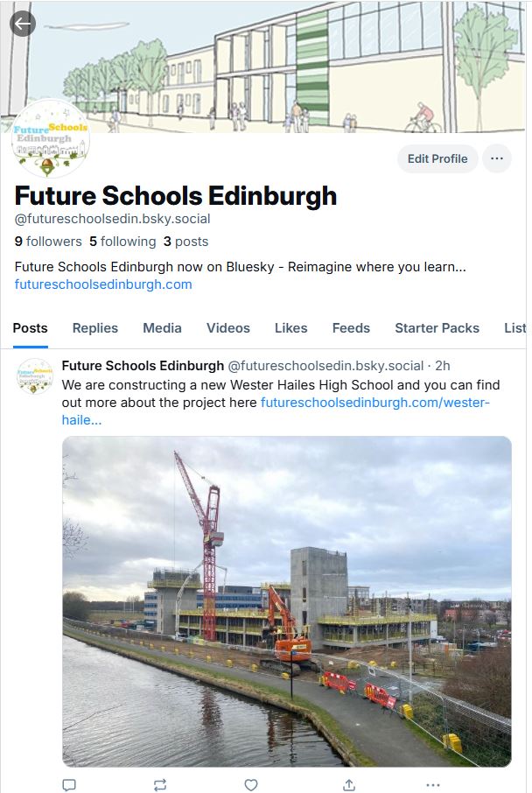Repost the Wester Hailes post
The height and width of the screenshot is (793, 532).
[x=160, y=784]
